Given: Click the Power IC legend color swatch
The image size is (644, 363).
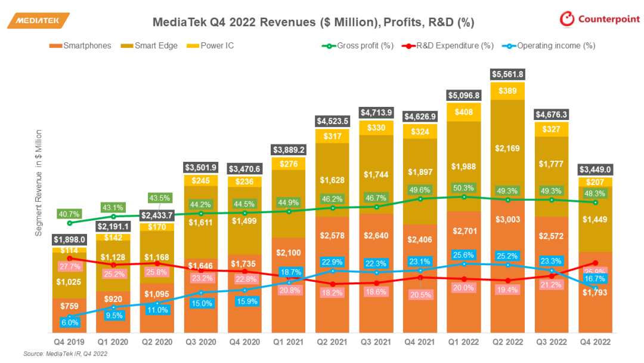Looking at the screenshot, I should click(193, 46).
